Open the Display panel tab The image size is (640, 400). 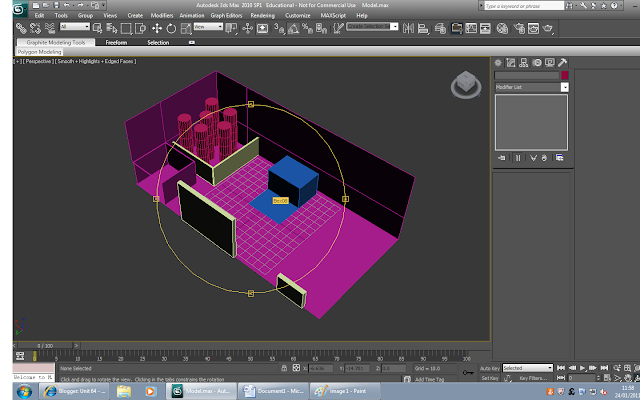[x=552, y=63]
